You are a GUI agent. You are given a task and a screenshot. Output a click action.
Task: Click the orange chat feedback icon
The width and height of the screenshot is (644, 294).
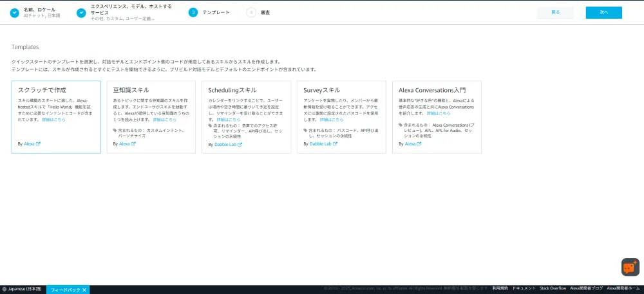630,267
